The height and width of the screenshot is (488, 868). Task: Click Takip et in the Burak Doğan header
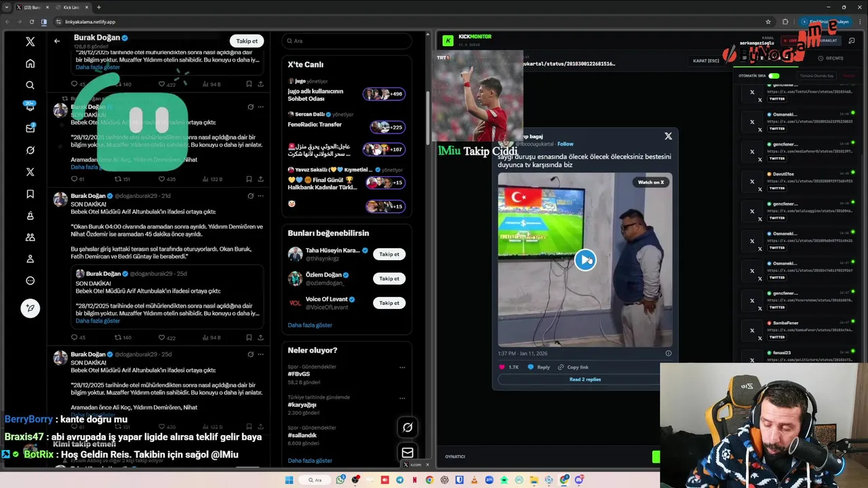click(247, 41)
